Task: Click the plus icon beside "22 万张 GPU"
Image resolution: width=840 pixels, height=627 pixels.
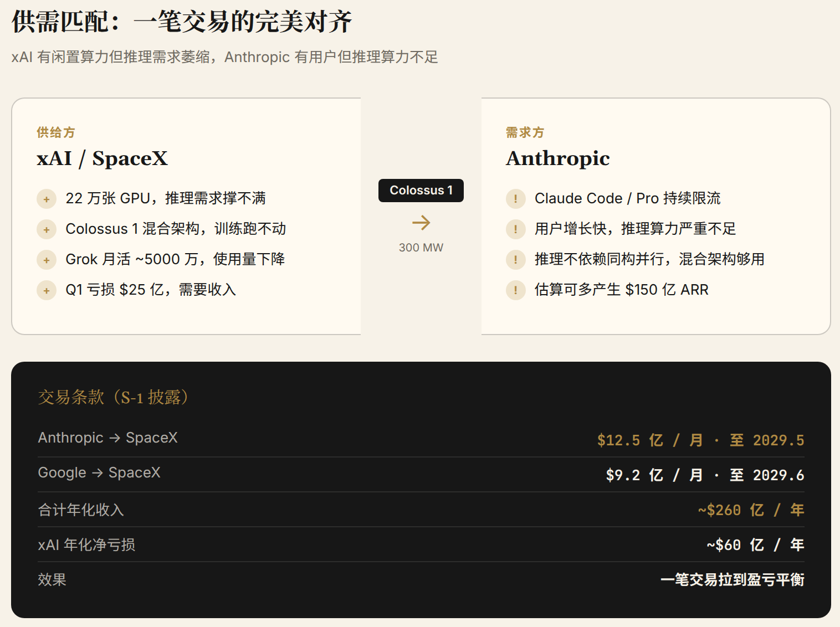Action: pyautogui.click(x=47, y=199)
